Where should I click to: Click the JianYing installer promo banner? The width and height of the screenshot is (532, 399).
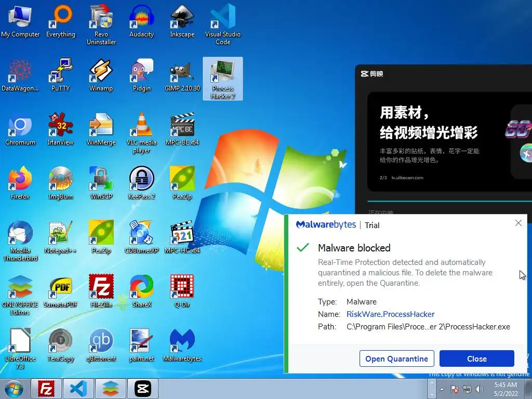(x=449, y=142)
